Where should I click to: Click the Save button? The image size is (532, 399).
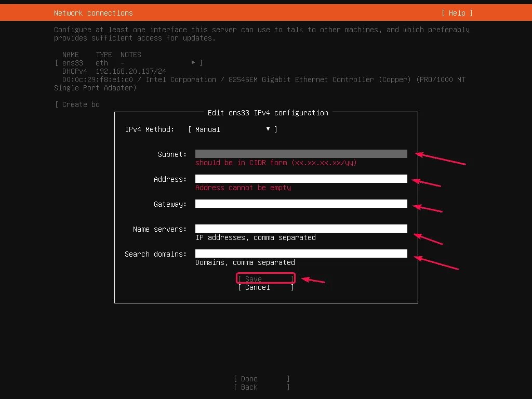tap(265, 279)
